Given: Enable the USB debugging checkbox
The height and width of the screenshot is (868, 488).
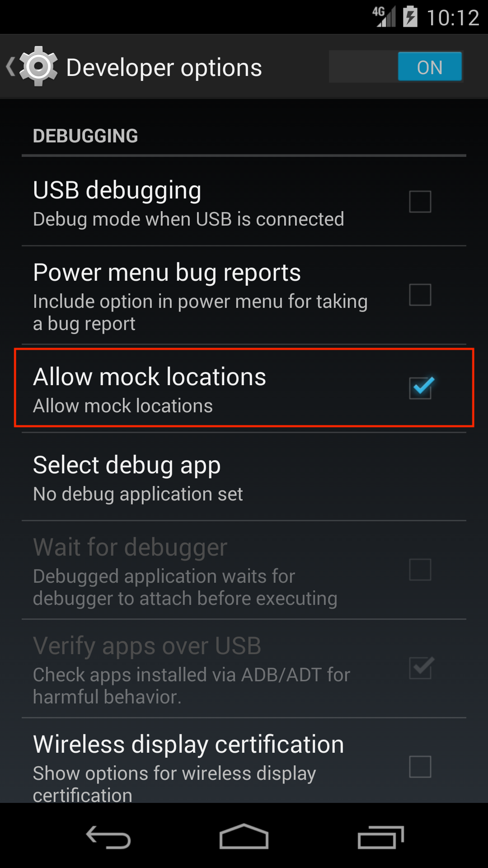Looking at the screenshot, I should click(420, 202).
